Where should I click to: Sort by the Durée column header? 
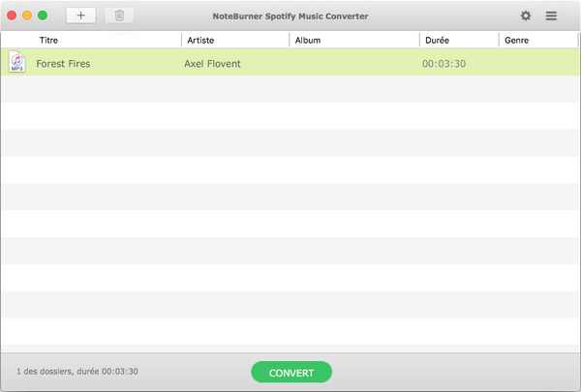(x=437, y=40)
